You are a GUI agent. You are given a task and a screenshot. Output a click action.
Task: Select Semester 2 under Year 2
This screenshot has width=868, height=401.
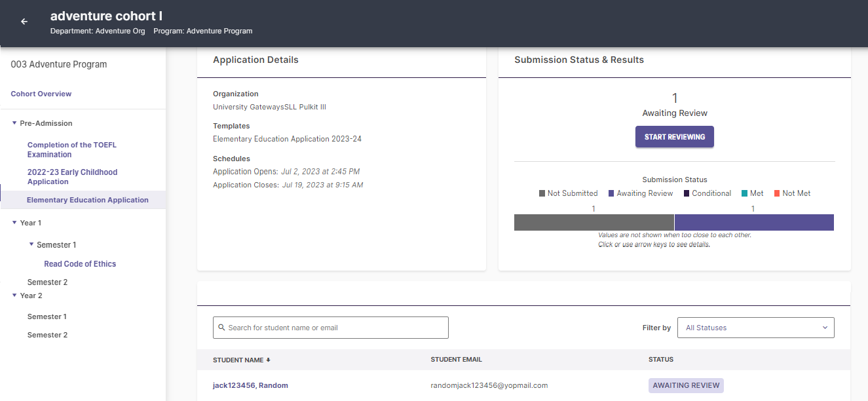(x=47, y=335)
